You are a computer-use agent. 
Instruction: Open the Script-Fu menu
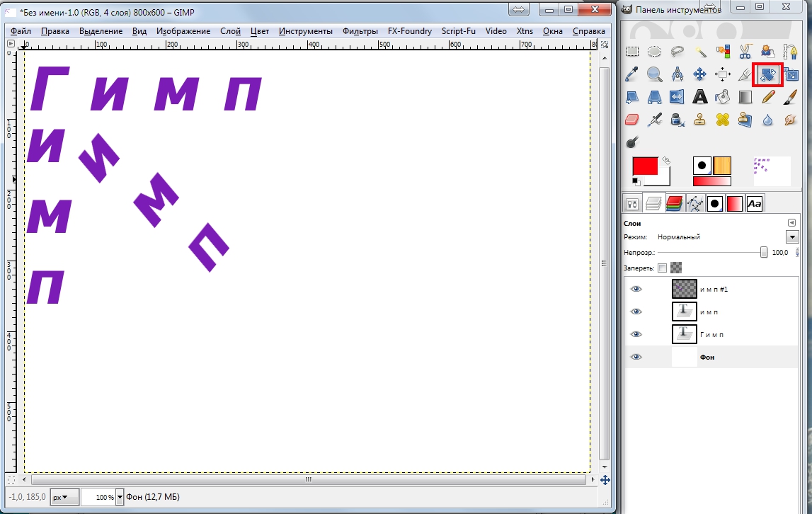[458, 31]
